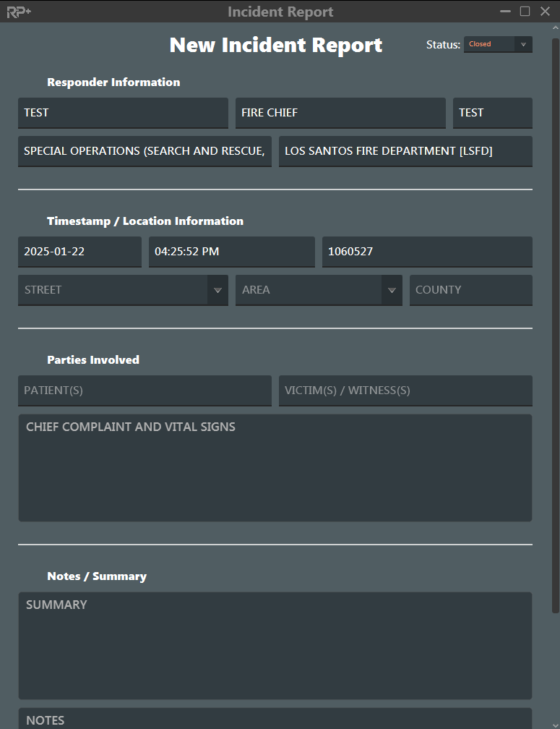560x729 pixels.
Task: Edit the time field 04:25:52 PM
Action: pyautogui.click(x=231, y=252)
